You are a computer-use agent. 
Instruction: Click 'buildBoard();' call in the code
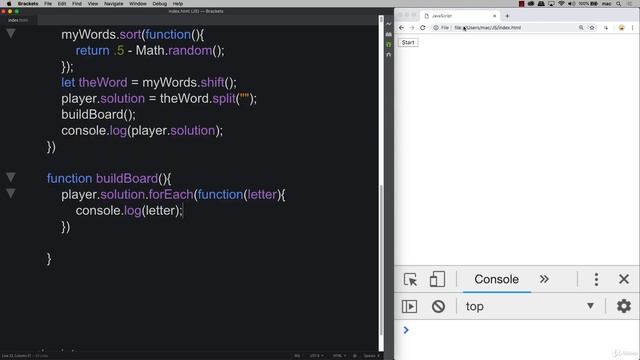(98, 115)
